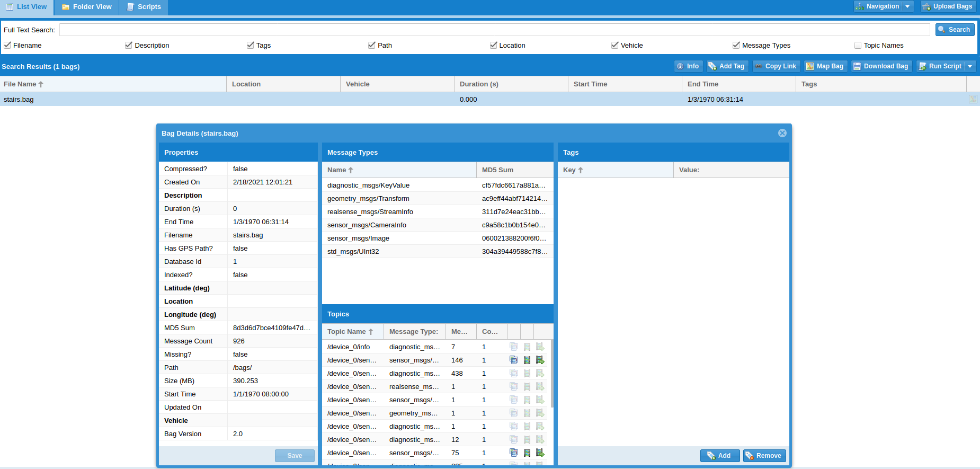980x469 pixels.
Task: Switch to the Folder View tab
Action: point(87,7)
